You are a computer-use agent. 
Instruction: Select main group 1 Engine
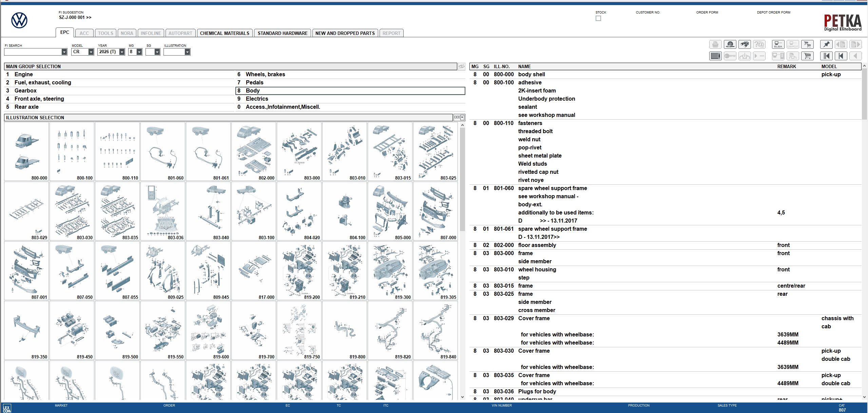(x=23, y=74)
